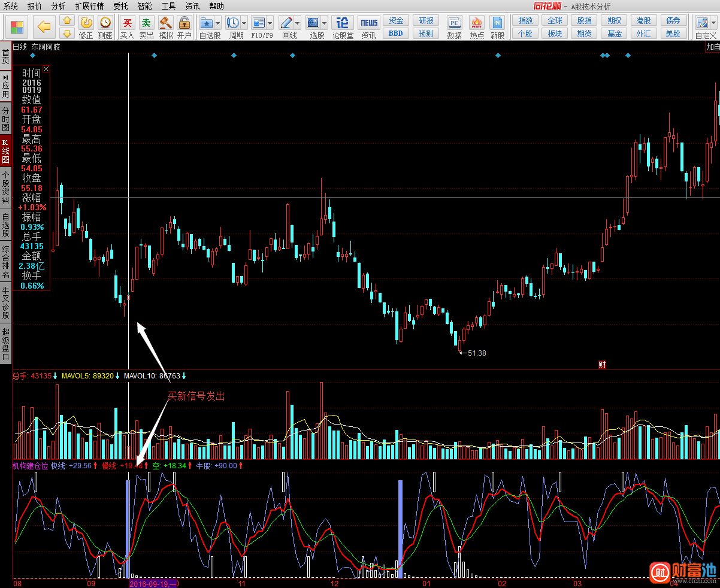Click the 基金 button
This screenshot has height=588, width=720.
point(614,34)
